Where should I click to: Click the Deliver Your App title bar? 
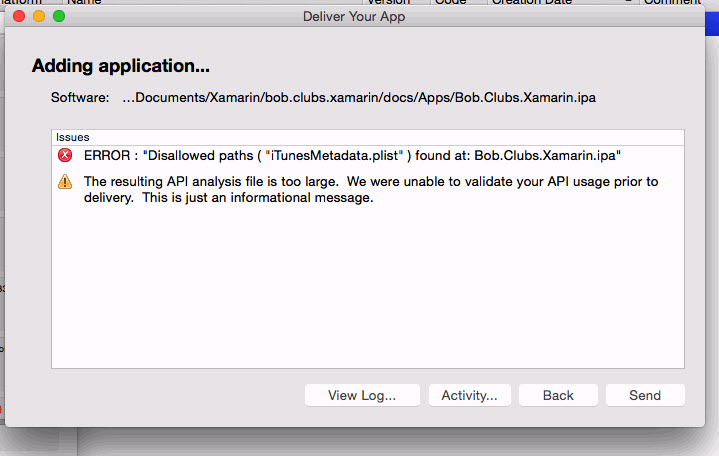[x=354, y=17]
